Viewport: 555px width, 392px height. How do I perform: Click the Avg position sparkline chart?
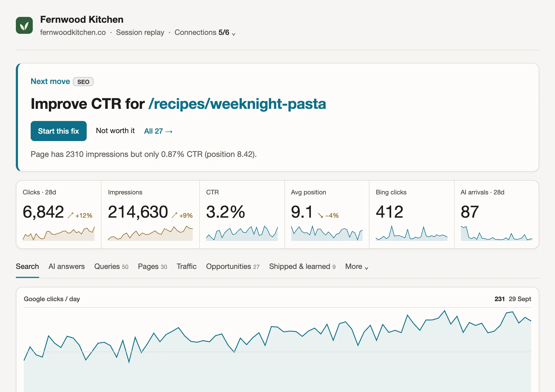tap(327, 233)
